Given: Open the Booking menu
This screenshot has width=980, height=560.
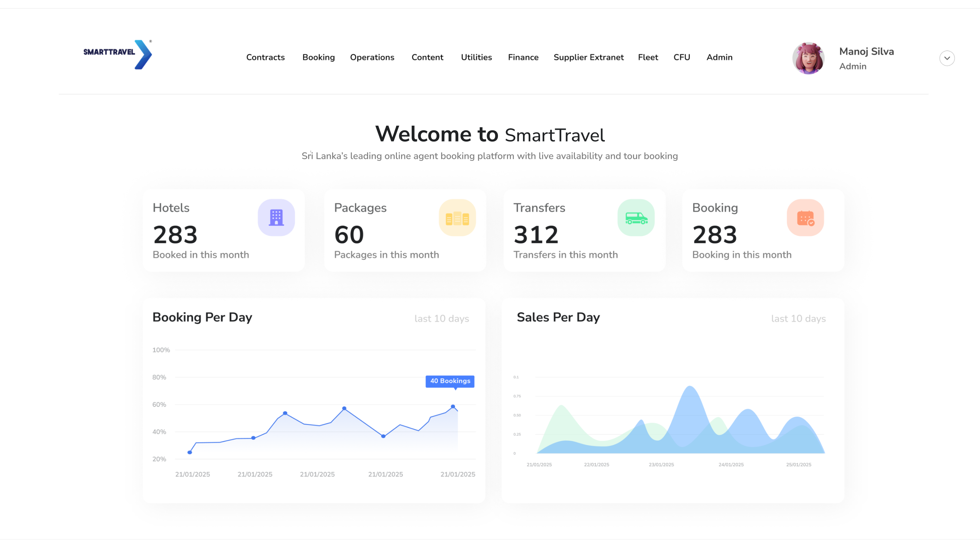Looking at the screenshot, I should (318, 57).
